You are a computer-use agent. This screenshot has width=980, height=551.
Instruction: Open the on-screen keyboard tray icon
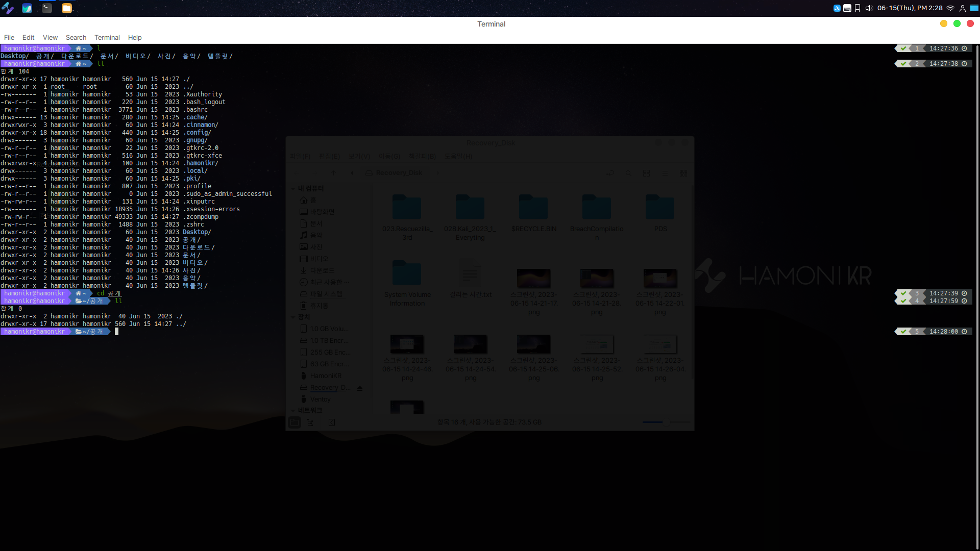[847, 8]
